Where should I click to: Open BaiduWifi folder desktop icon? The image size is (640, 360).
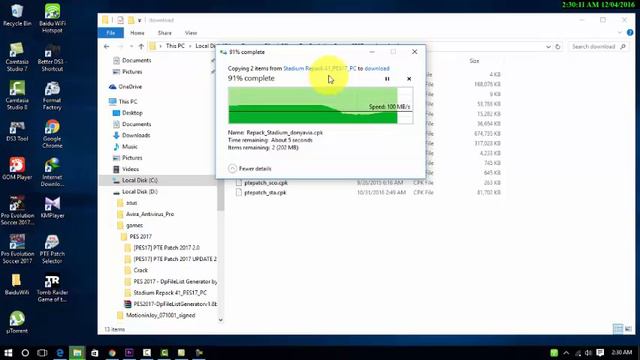(x=17, y=284)
